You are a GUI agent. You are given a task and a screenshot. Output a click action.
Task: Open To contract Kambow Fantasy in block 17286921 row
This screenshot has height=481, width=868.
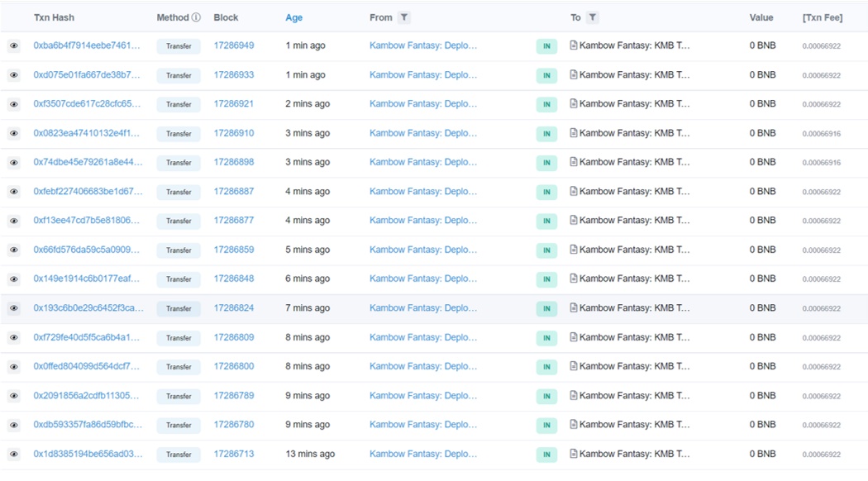click(x=634, y=103)
